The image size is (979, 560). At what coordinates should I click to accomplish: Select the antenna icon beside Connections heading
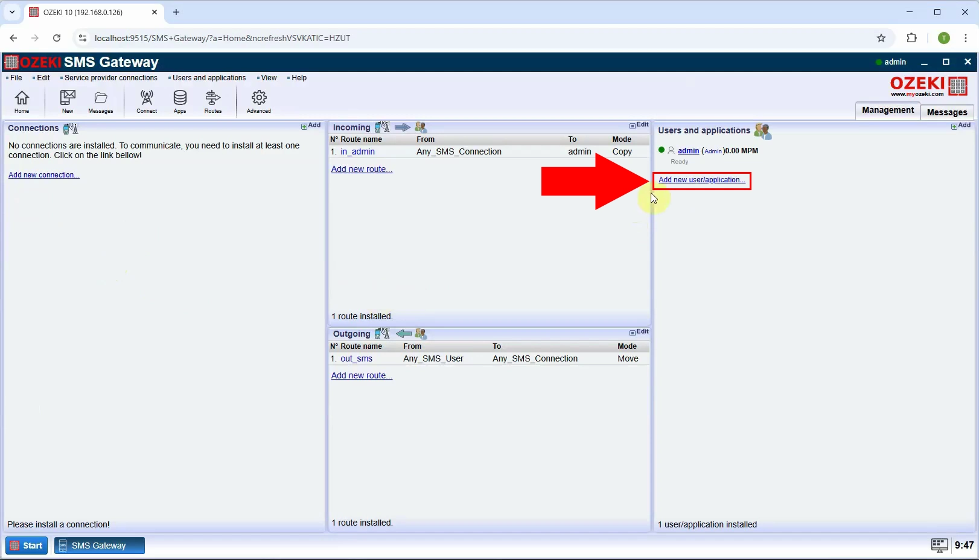(71, 128)
